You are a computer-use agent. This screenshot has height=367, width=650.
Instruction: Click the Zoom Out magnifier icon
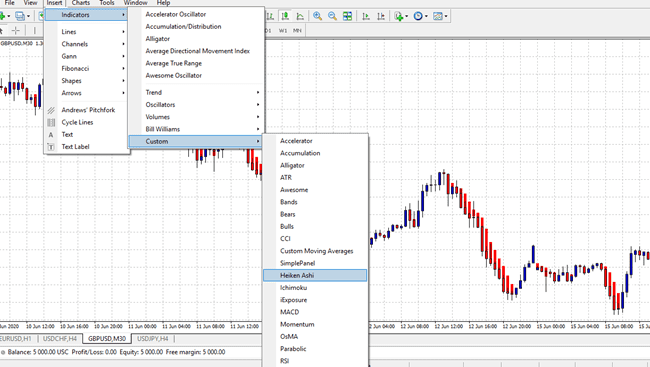332,16
